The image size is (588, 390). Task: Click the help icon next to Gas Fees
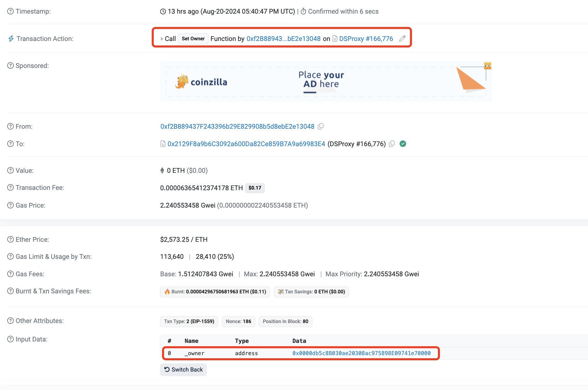(x=11, y=274)
